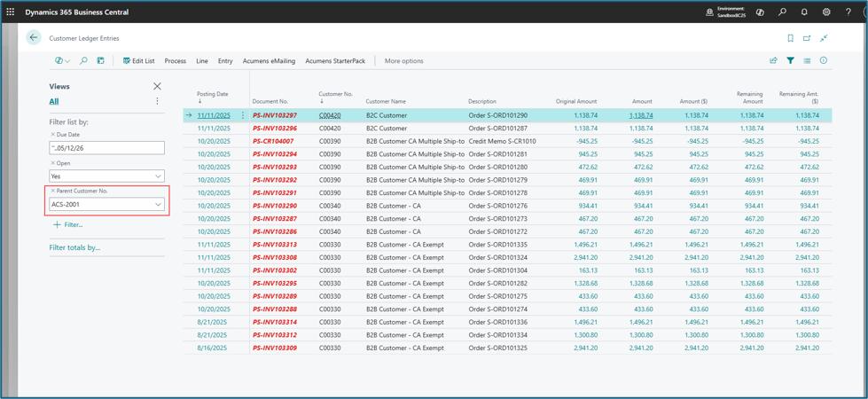The image size is (868, 399).
Task: Open the Settings gear menu
Action: click(826, 12)
